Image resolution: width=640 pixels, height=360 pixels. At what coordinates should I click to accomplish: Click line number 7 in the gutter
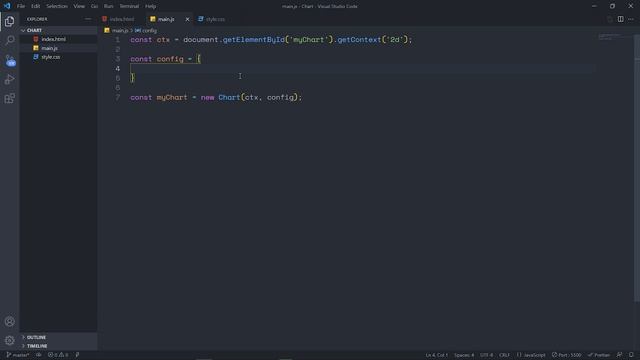coord(118,98)
